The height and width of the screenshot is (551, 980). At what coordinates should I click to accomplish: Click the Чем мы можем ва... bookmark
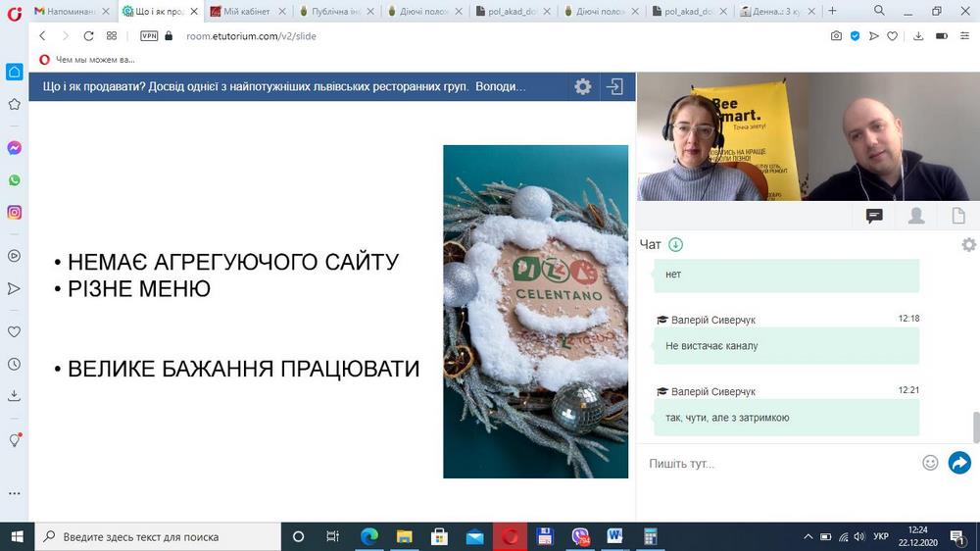click(86, 59)
